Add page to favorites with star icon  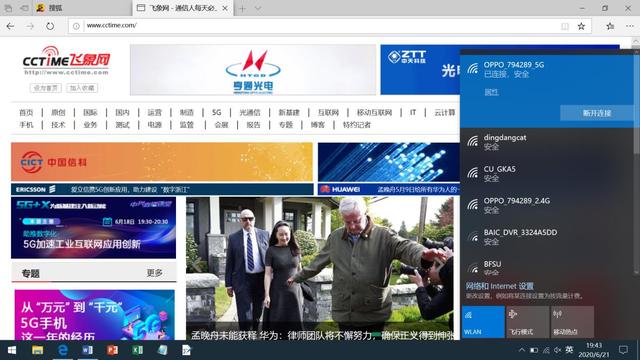click(581, 26)
